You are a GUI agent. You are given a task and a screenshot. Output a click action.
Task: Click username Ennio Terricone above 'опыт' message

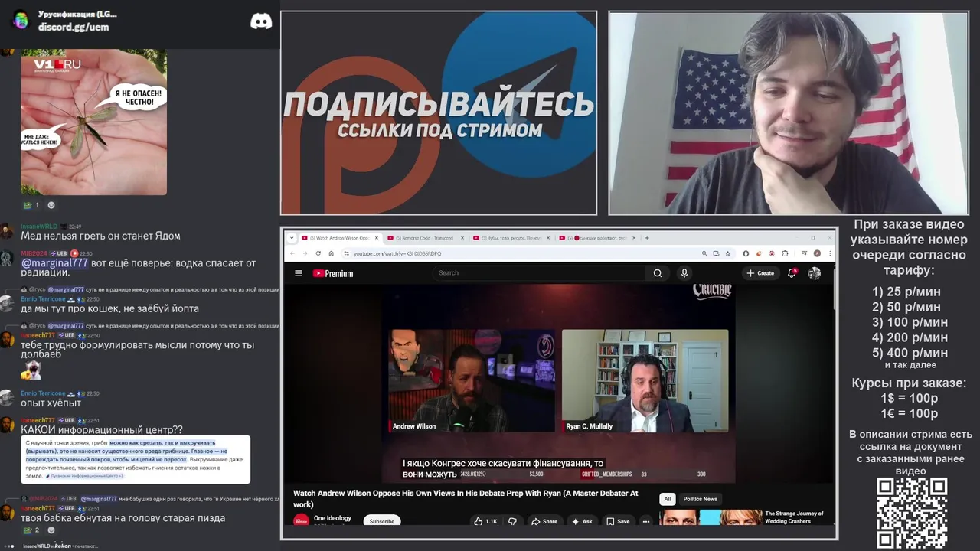tap(43, 393)
